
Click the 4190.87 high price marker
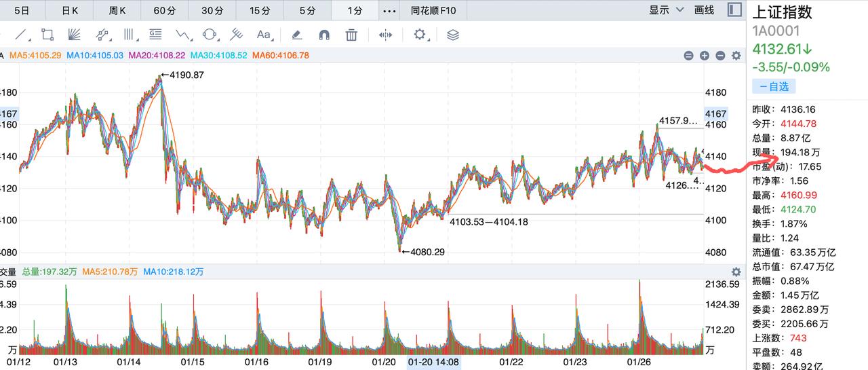click(182, 75)
